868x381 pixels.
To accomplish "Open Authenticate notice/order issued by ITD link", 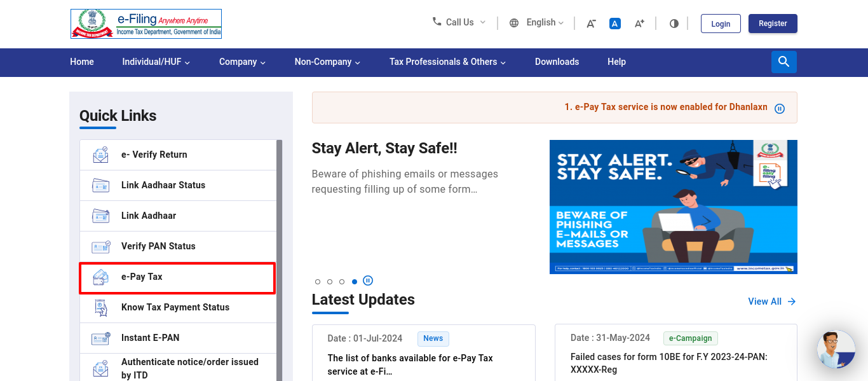I will pos(178,368).
